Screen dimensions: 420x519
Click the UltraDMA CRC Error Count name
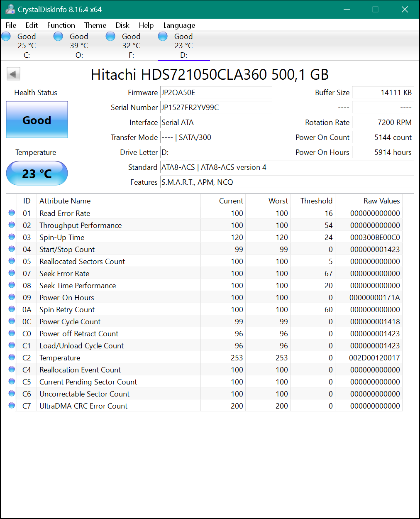83,406
